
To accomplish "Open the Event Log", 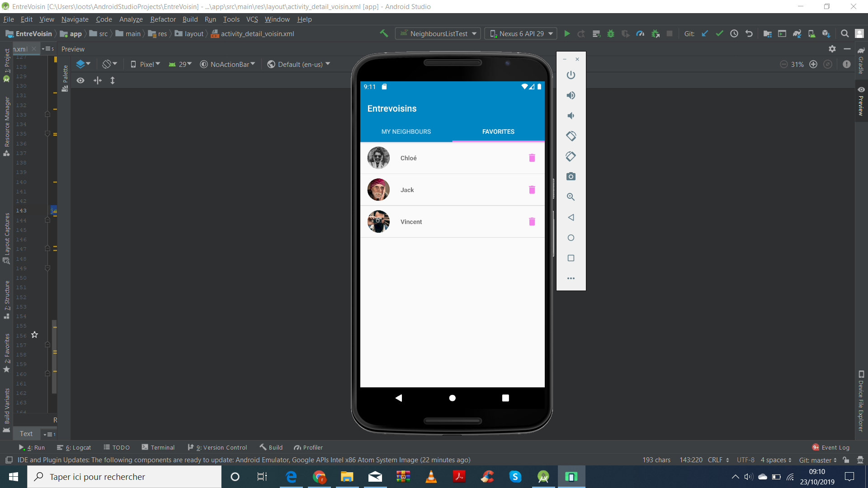I will coord(831,447).
